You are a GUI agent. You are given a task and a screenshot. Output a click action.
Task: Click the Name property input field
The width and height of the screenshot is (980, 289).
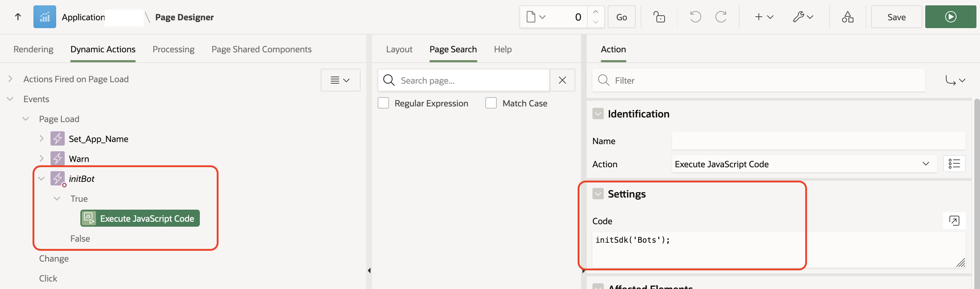coord(818,141)
